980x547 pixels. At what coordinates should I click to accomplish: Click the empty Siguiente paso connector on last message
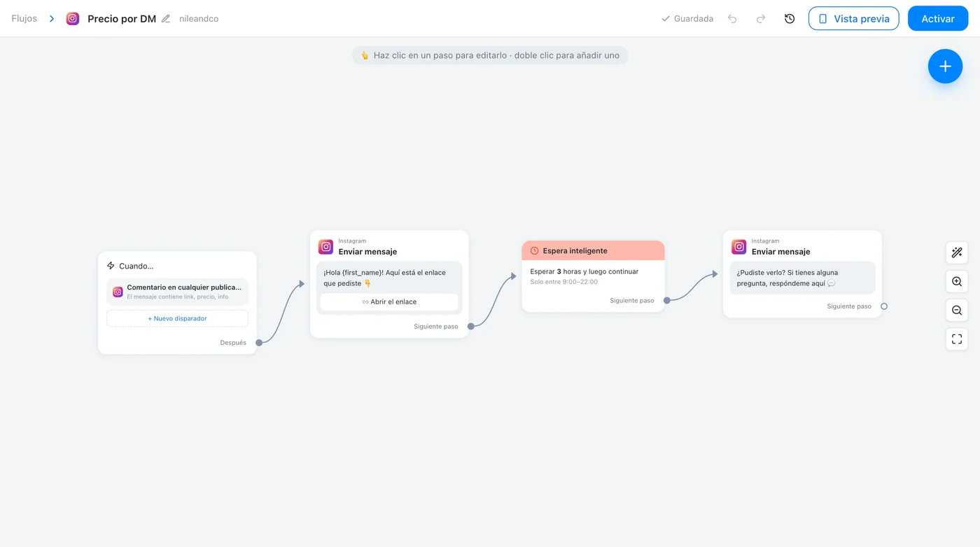click(884, 306)
